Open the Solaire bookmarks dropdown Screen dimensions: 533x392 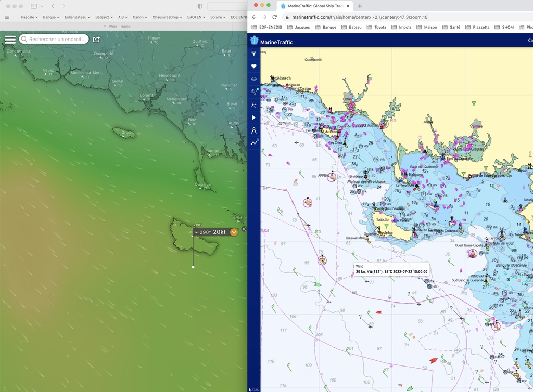coord(218,17)
